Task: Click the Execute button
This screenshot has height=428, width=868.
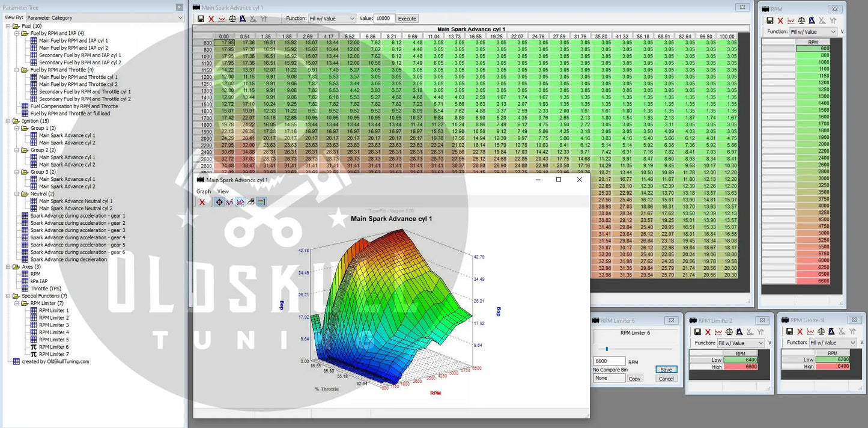Action: (x=407, y=19)
